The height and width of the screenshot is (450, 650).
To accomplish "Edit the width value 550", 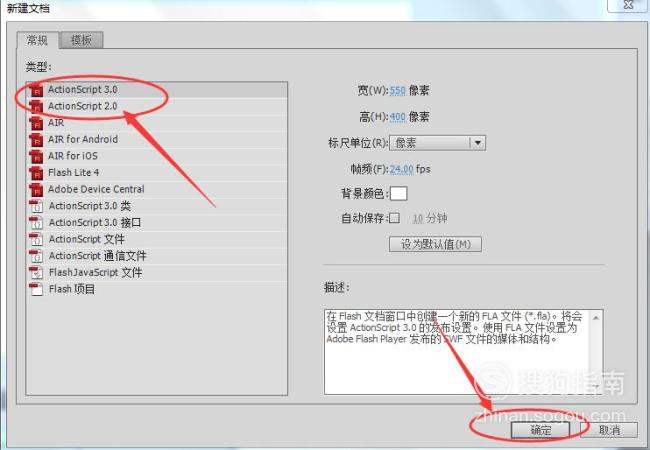I will pos(398,90).
